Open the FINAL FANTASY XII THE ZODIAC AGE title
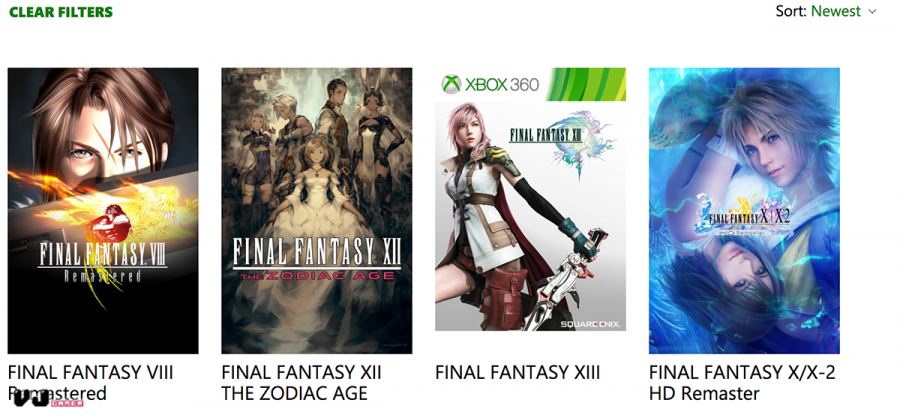Image resolution: width=900 pixels, height=418 pixels. (x=301, y=383)
